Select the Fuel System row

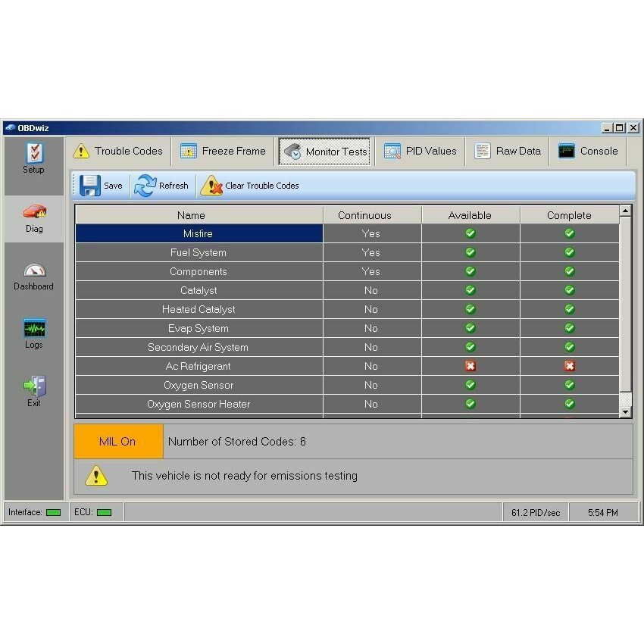pos(347,252)
